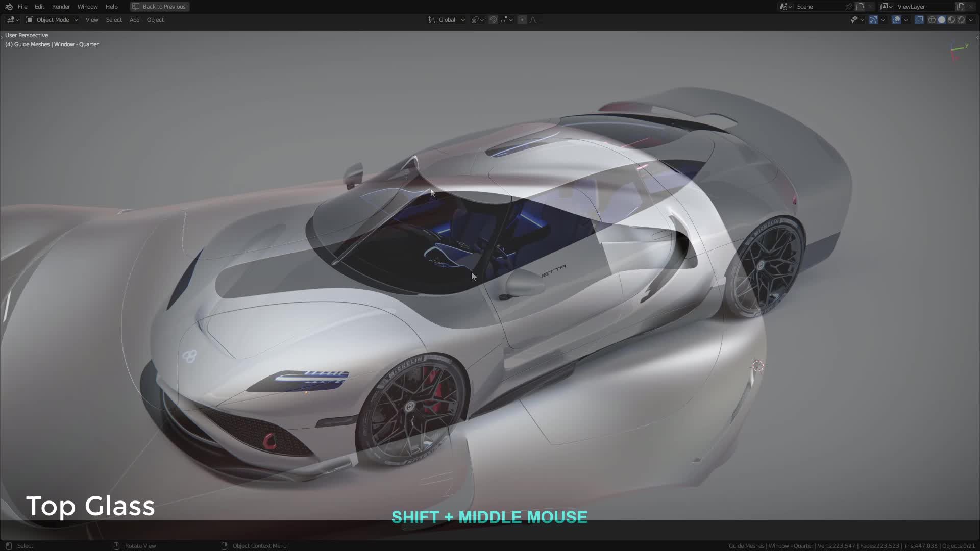Screen dimensions: 980x551
Task: Open the shading options dropdown
Action: 971,20
